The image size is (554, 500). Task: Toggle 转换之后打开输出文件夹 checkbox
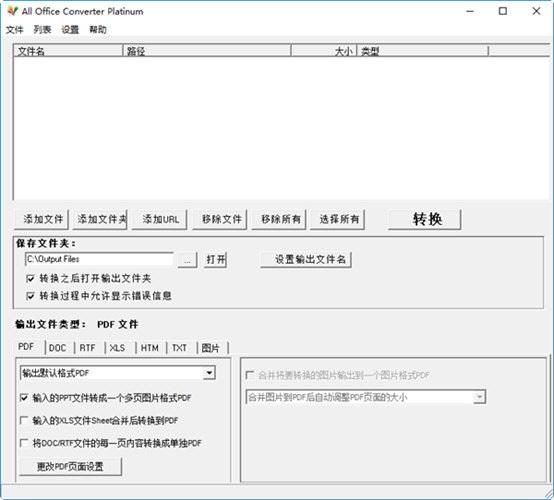[x=30, y=278]
